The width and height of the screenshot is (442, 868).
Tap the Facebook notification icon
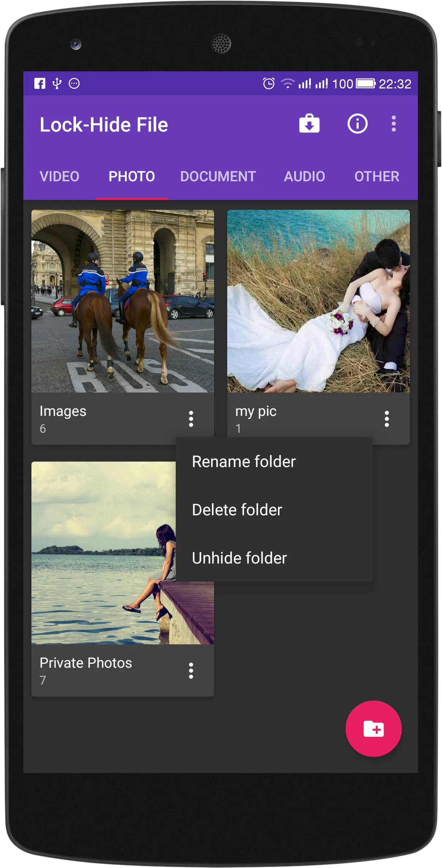coord(40,83)
